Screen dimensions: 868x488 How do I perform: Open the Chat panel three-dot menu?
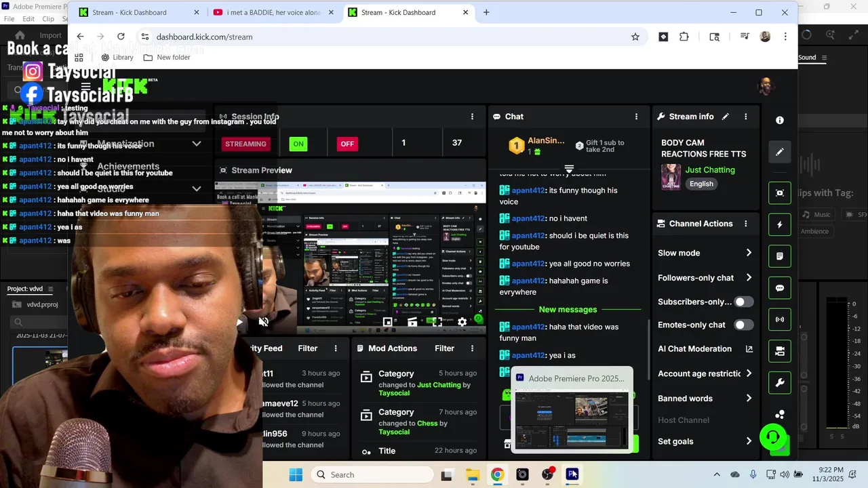(x=636, y=117)
